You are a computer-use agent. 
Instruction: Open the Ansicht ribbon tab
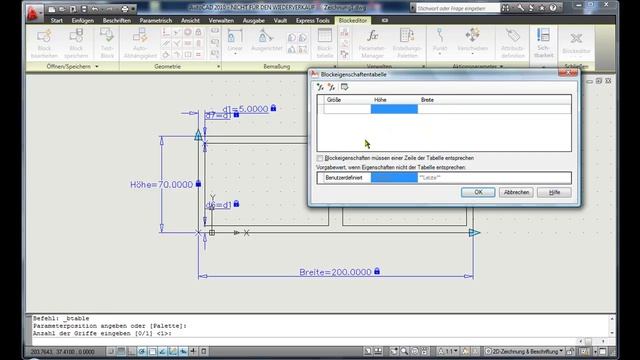191,20
